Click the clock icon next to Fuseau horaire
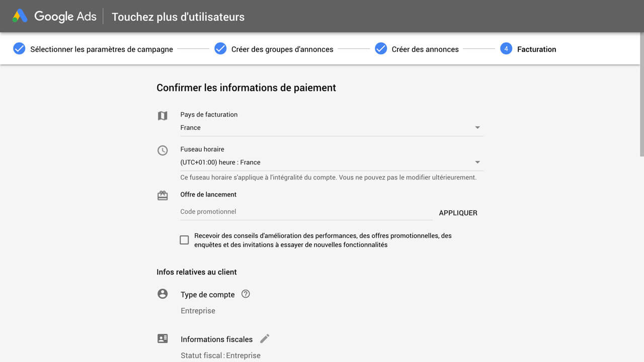The height and width of the screenshot is (362, 644). (163, 150)
